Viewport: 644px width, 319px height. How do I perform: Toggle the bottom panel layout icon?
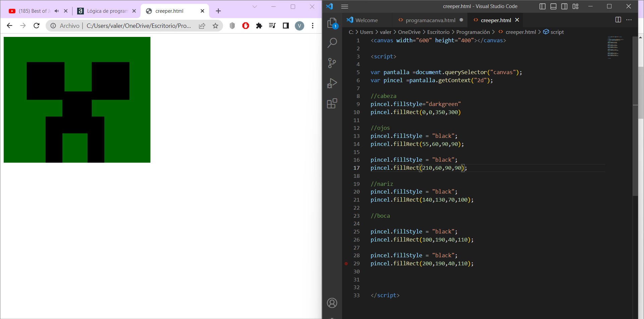(x=553, y=6)
